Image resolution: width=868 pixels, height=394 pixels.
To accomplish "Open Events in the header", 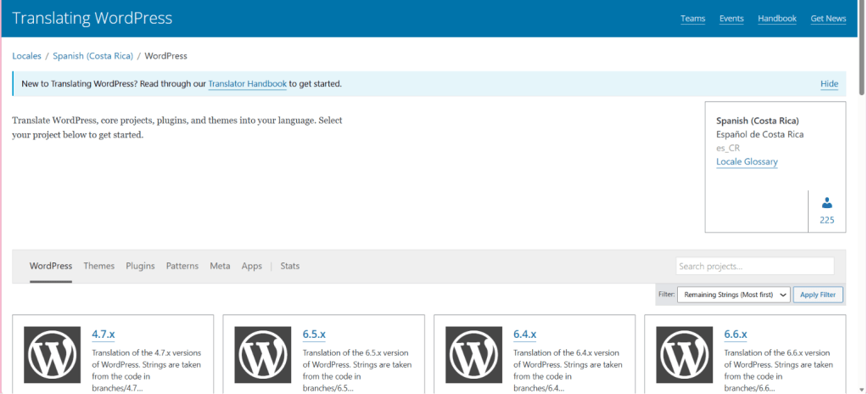I will tap(731, 19).
